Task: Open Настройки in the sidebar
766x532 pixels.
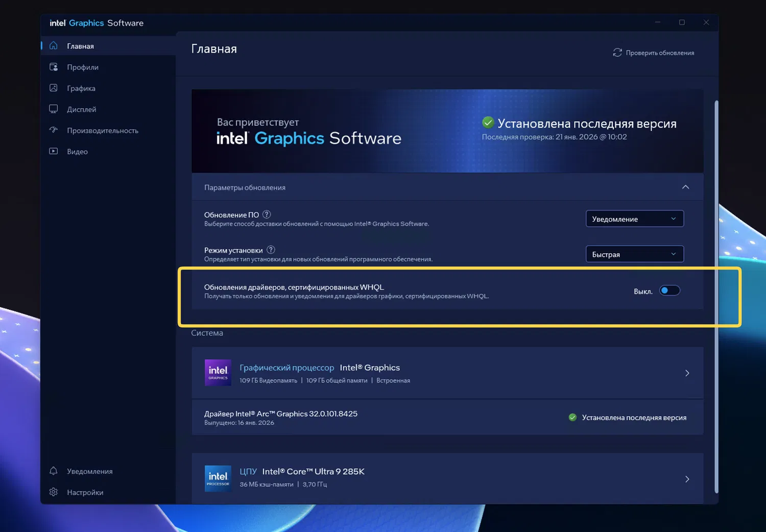Action: [x=108, y=492]
